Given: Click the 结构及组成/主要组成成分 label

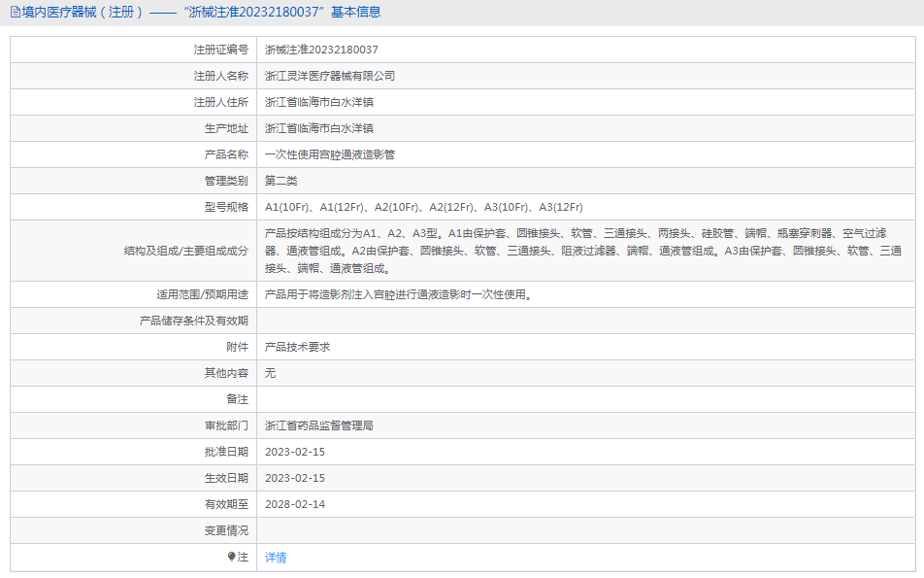Looking at the screenshot, I should (186, 251).
